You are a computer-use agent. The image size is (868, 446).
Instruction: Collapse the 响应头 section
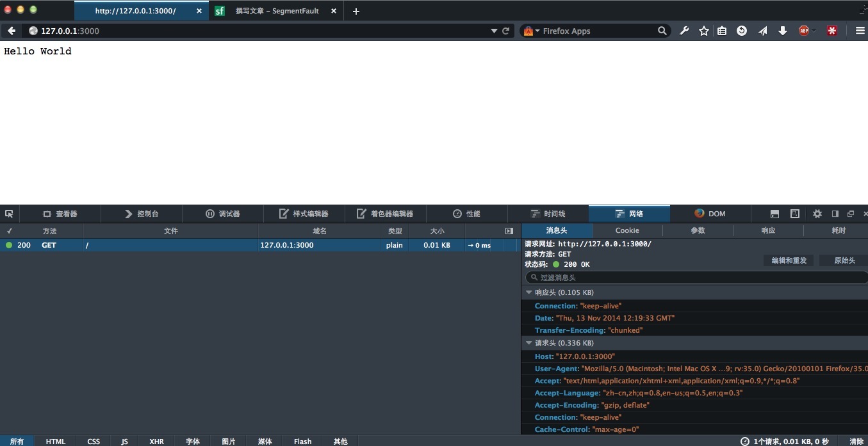pos(529,292)
